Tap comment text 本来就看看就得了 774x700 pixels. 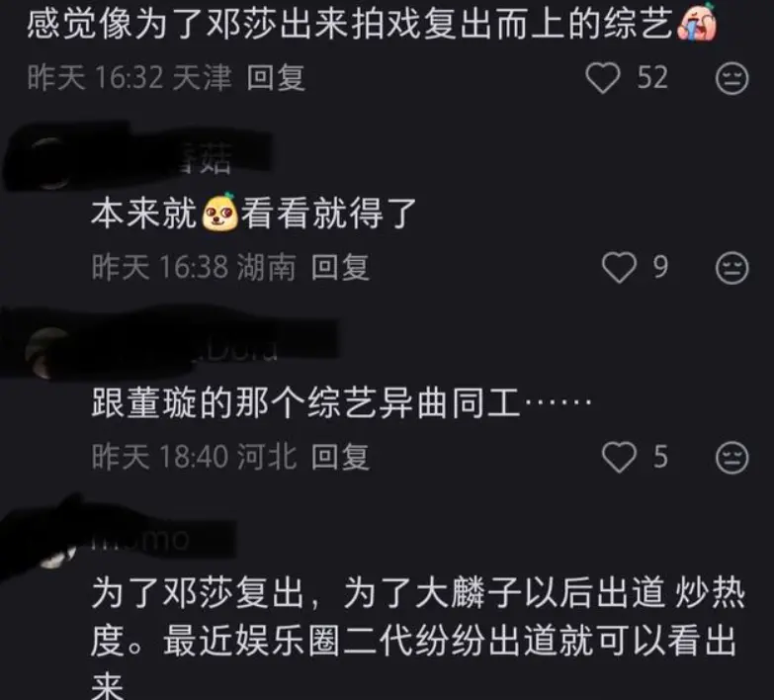(x=254, y=213)
